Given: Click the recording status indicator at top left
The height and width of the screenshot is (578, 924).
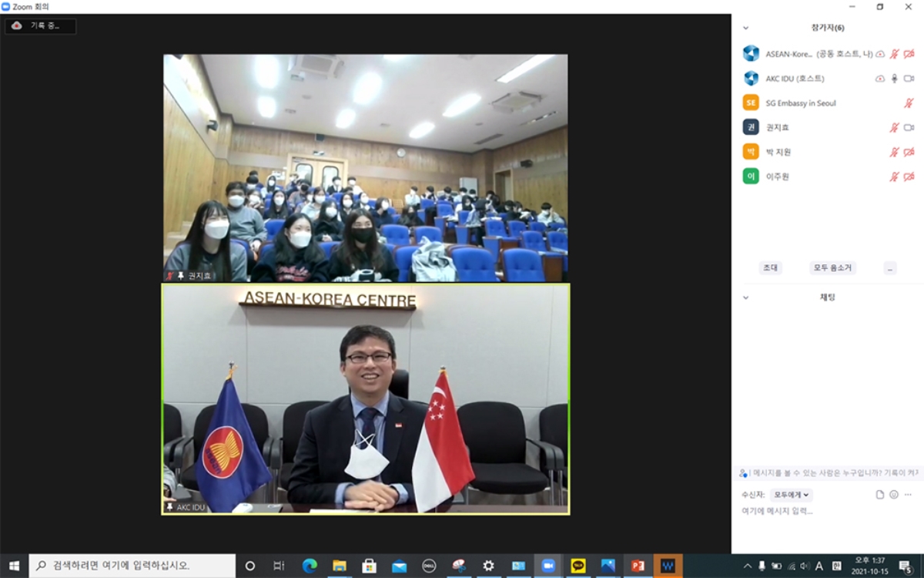Looking at the screenshot, I should point(41,25).
